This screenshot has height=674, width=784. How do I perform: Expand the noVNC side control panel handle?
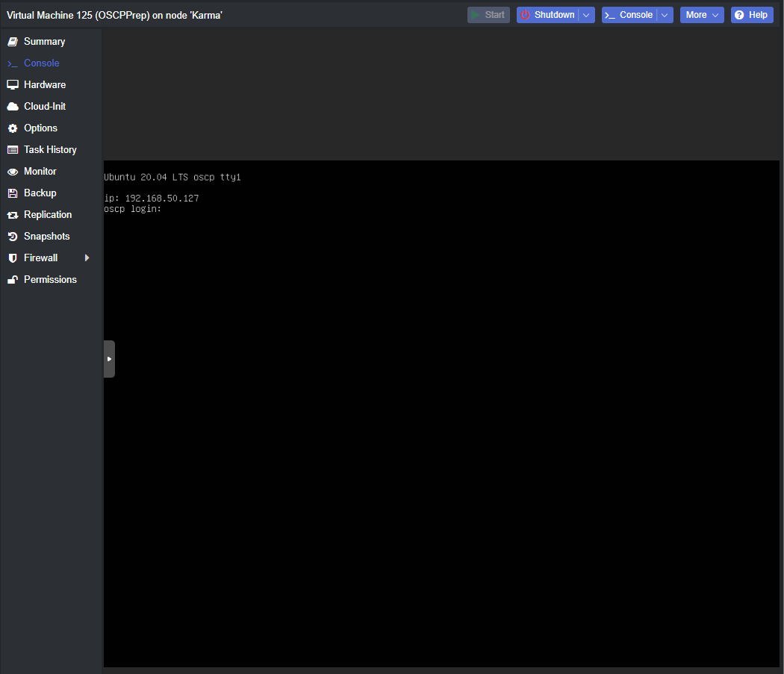tap(109, 359)
